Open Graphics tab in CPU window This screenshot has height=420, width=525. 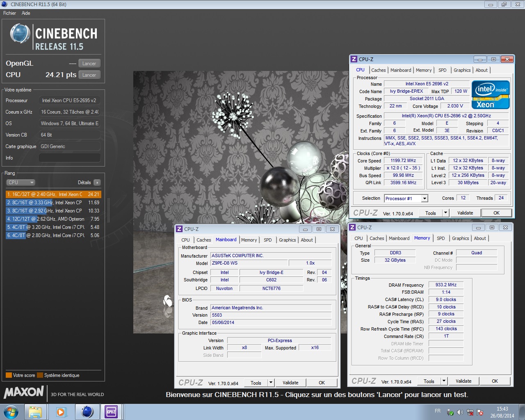[462, 70]
